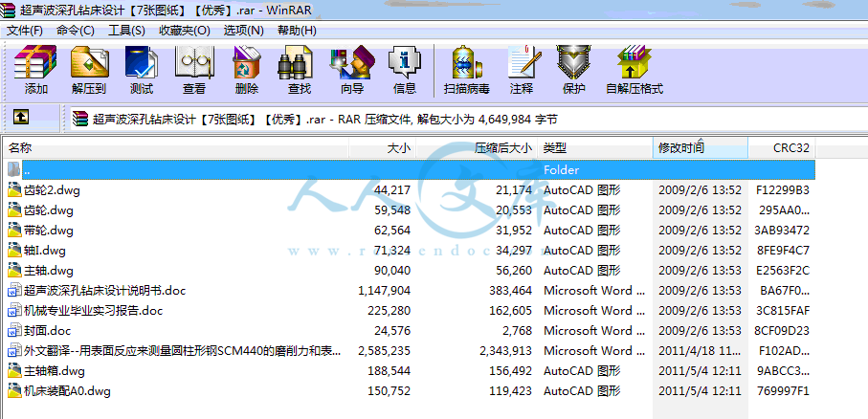Sort by CRC32 column header
868x419 pixels.
tap(782, 147)
